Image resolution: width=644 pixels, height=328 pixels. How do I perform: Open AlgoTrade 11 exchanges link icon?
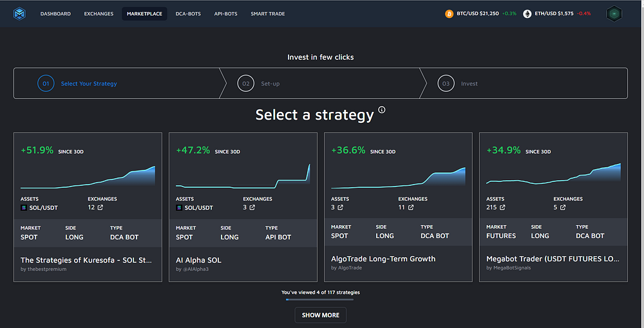click(x=411, y=208)
